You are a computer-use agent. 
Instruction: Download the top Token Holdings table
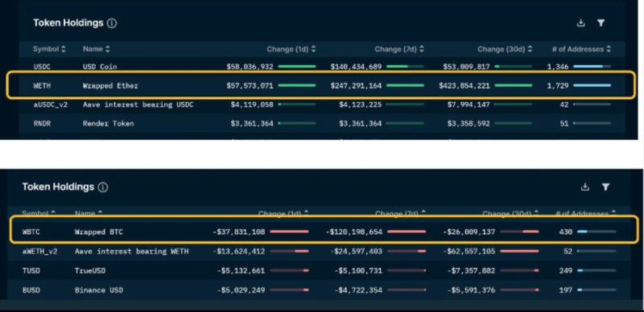(x=580, y=23)
